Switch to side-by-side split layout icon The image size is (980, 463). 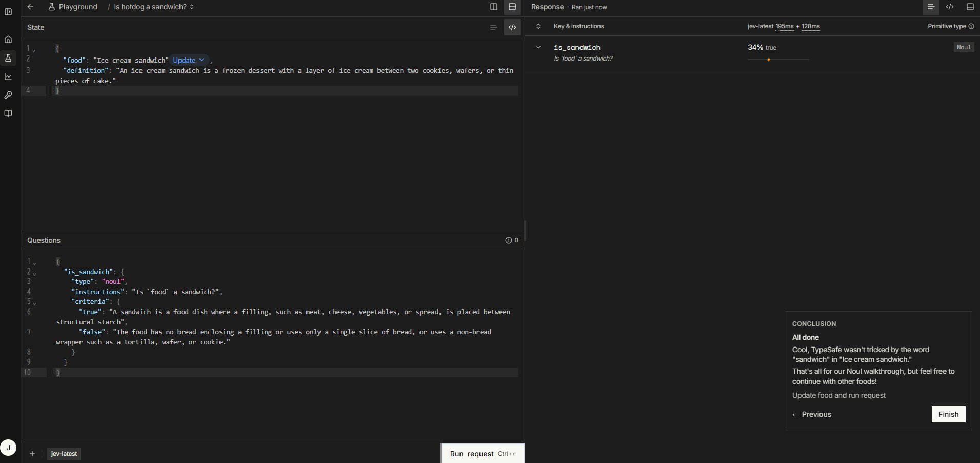(x=494, y=7)
